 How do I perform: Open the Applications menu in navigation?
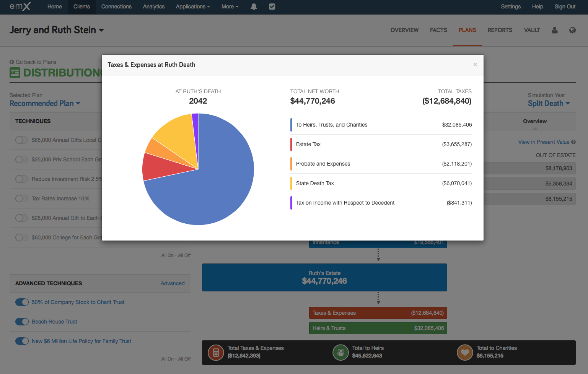[192, 7]
